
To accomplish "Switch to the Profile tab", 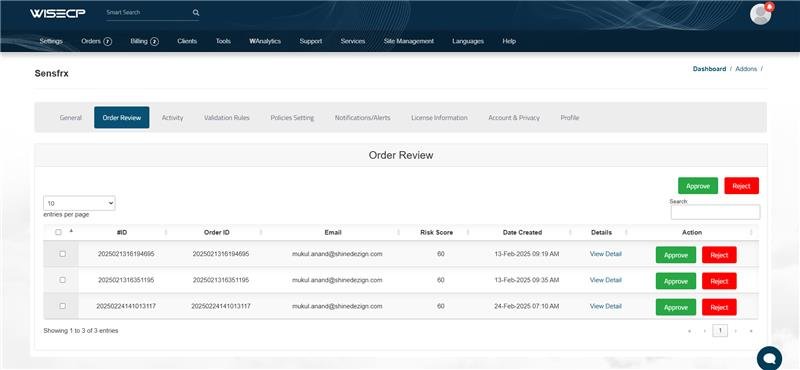I will [569, 117].
